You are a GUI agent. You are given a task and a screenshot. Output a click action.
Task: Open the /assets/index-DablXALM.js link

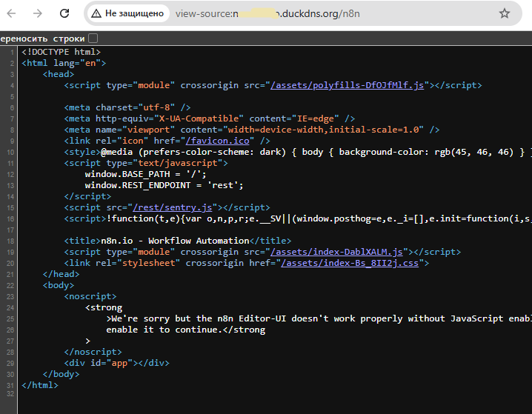tap(336, 252)
